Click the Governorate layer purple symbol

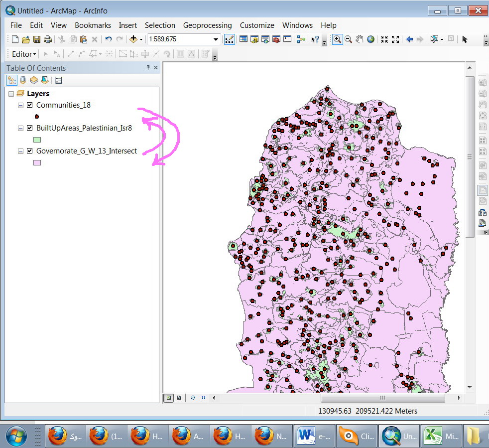(x=37, y=162)
